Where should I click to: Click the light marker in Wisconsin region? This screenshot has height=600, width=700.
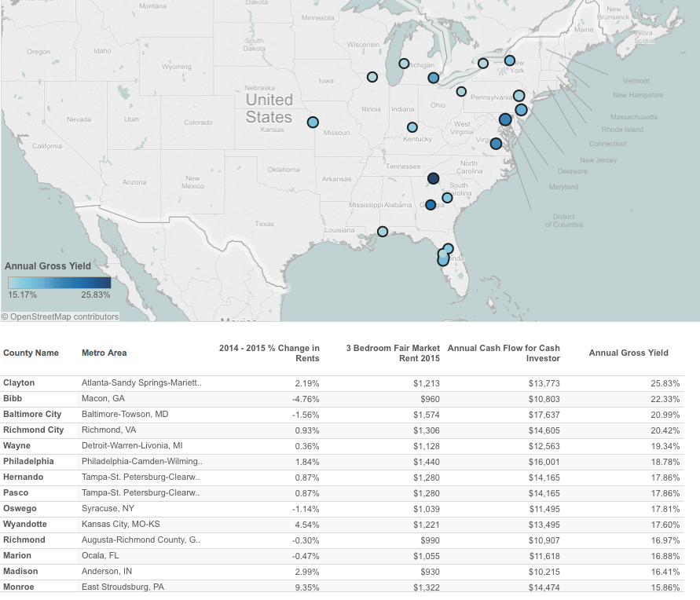(372, 76)
